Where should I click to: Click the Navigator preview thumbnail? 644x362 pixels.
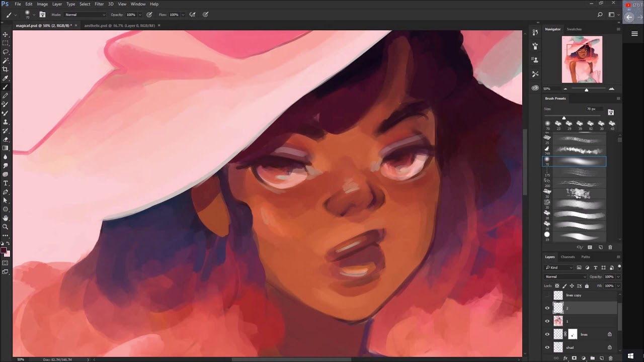(582, 59)
